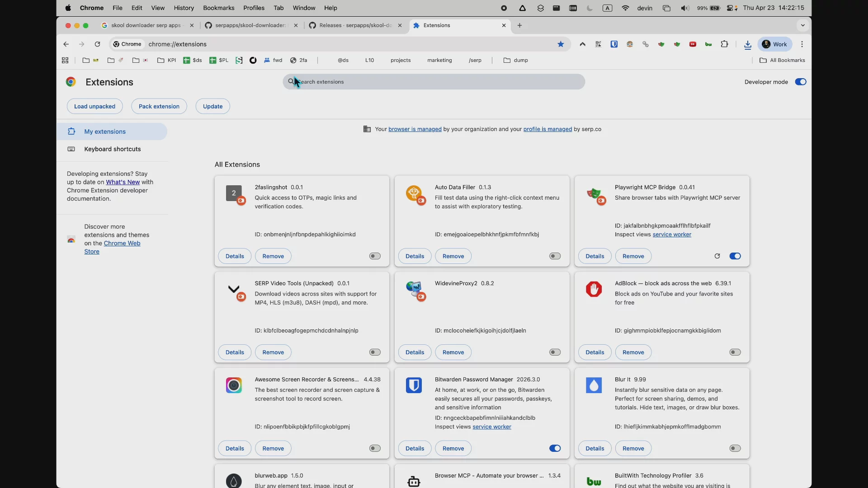Image resolution: width=868 pixels, height=488 pixels.
Task: Click the Blur It droplet icon
Action: click(594, 385)
